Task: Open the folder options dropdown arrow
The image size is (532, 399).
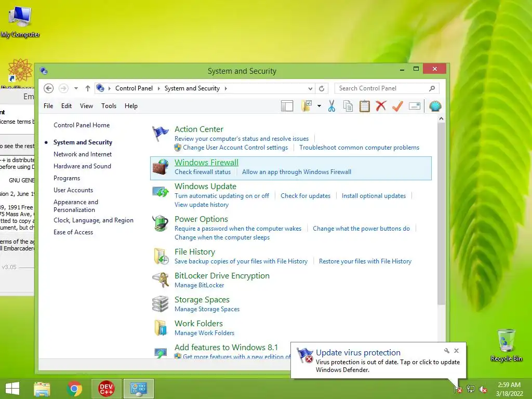Action: coord(319,106)
